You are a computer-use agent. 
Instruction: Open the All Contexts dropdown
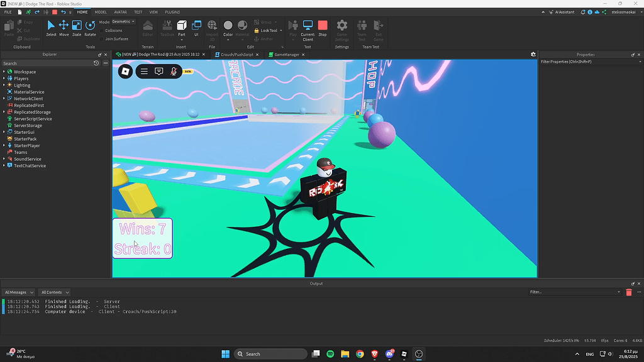(54, 292)
